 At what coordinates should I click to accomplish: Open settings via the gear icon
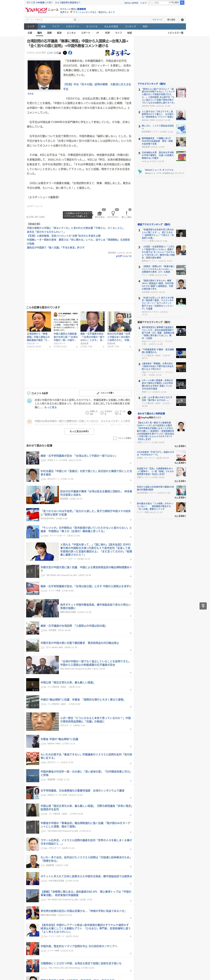click(x=182, y=20)
